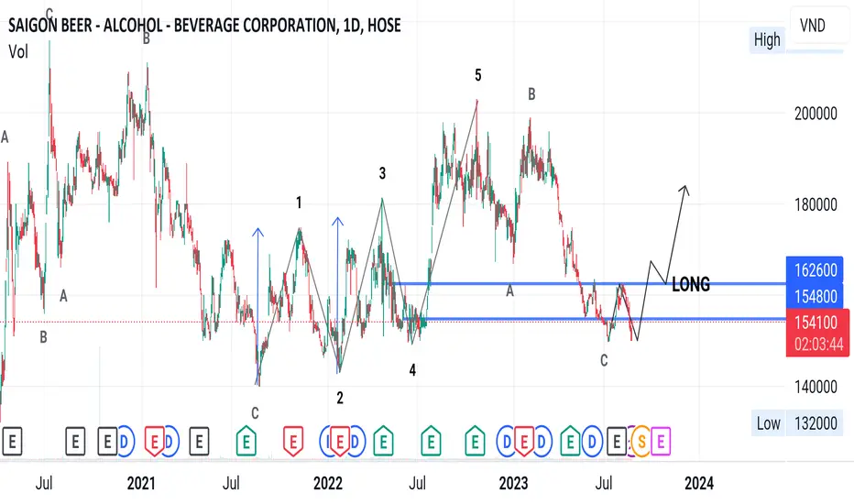Viewport: 854px width, 504px height.
Task: Open the leftmost black E earnings marker
Action: coord(12,441)
